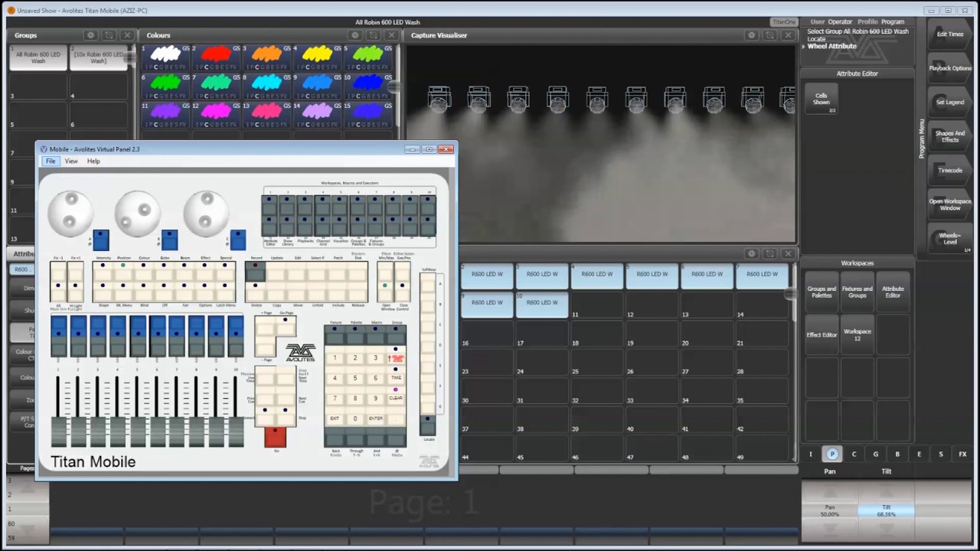Toggle the Hi Light button
980x551 pixels.
point(75,291)
